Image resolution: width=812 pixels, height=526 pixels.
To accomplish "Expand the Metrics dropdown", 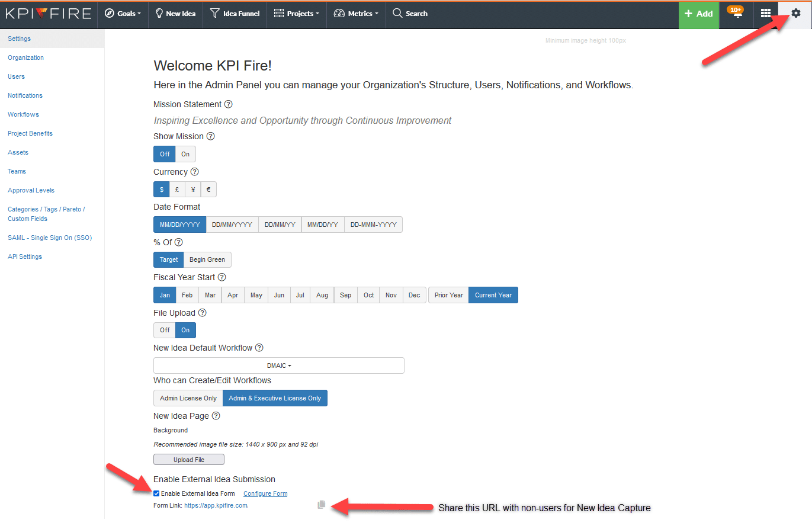I will [356, 14].
